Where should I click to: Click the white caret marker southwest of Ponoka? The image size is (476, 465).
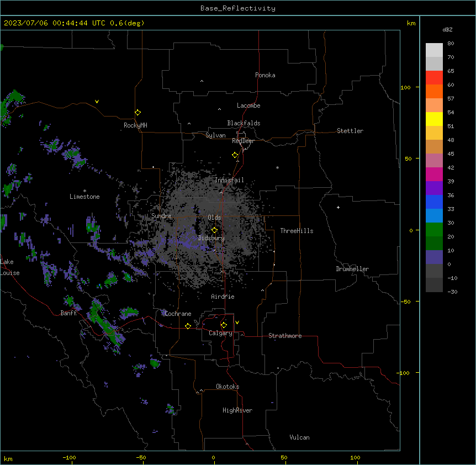point(202,81)
